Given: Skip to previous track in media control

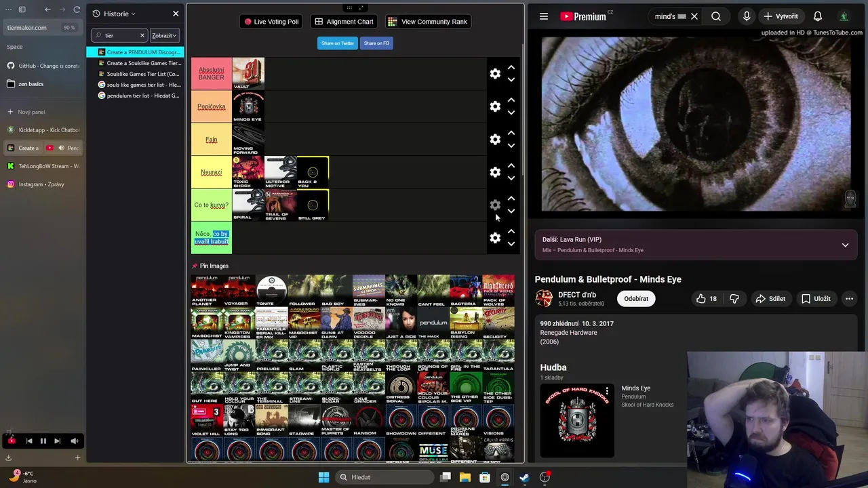Looking at the screenshot, I should 29,441.
